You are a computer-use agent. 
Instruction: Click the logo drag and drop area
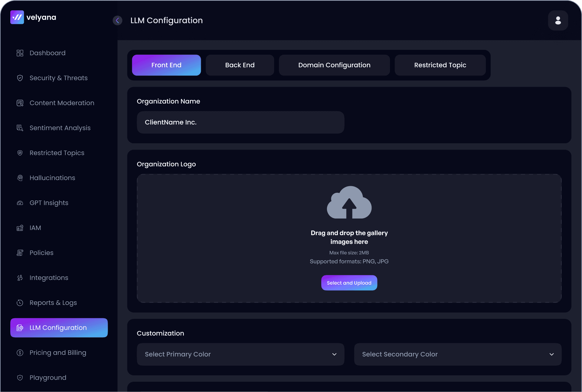349,238
